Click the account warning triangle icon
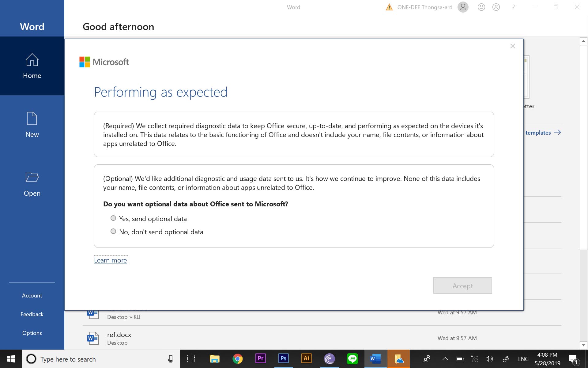This screenshot has height=368, width=588. click(x=389, y=7)
